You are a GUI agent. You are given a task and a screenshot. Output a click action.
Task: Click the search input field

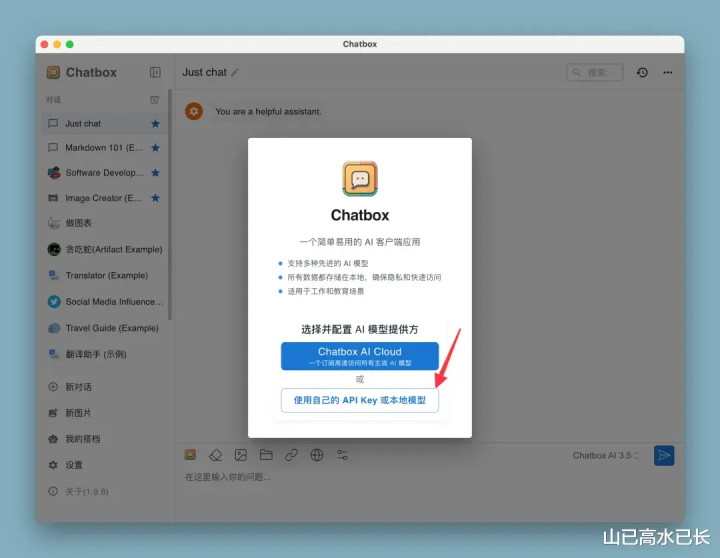coord(595,73)
